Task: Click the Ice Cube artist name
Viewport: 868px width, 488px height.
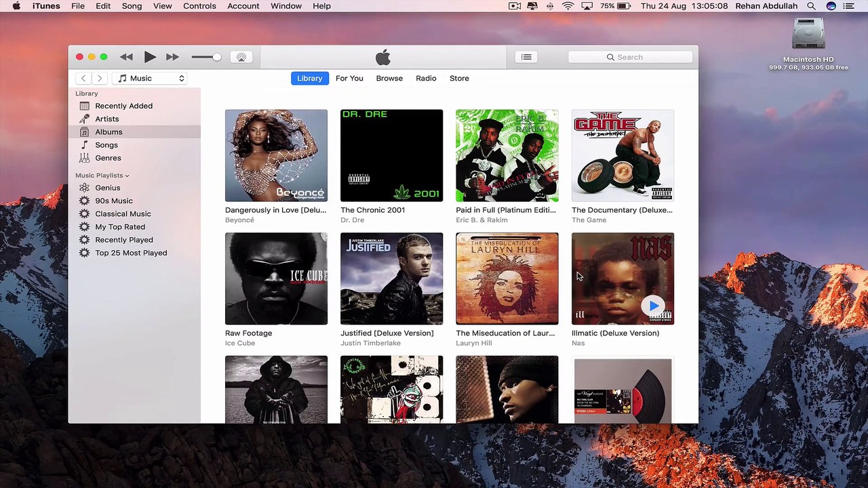Action: (240, 343)
